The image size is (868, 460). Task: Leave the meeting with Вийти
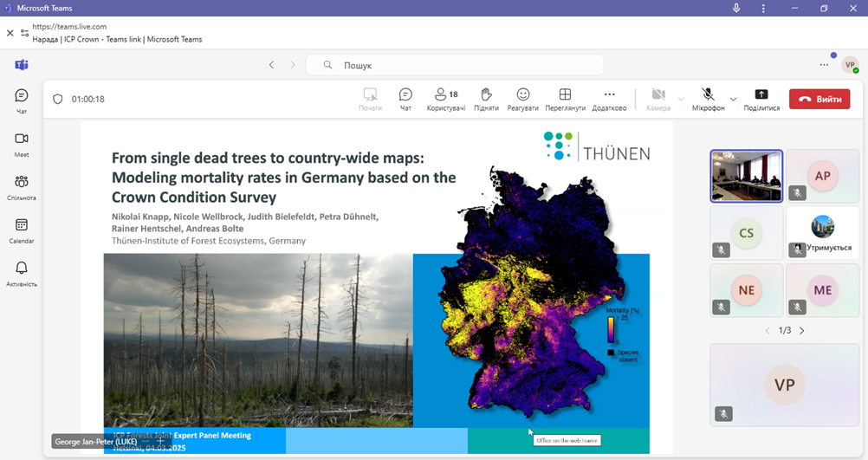click(x=819, y=99)
